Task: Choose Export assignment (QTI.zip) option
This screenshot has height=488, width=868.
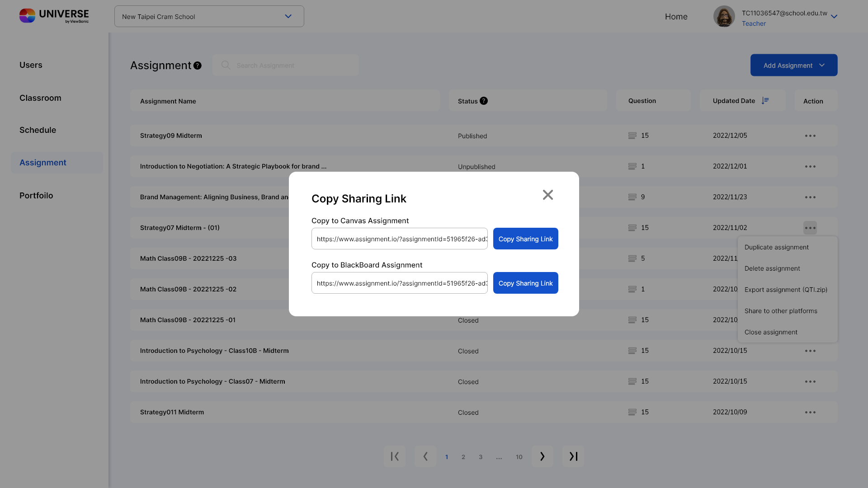Action: tap(786, 290)
